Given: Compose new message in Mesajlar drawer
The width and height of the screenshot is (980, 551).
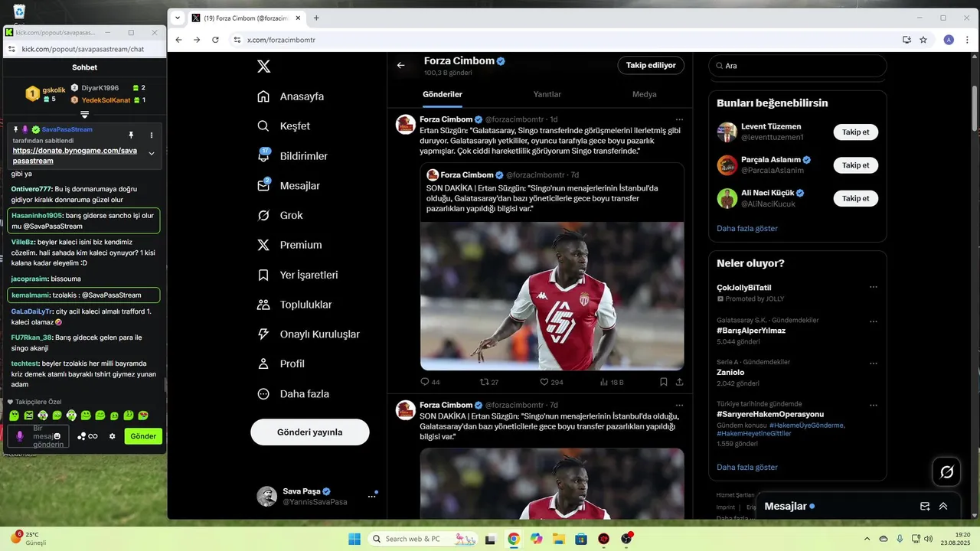Looking at the screenshot, I should point(925,507).
